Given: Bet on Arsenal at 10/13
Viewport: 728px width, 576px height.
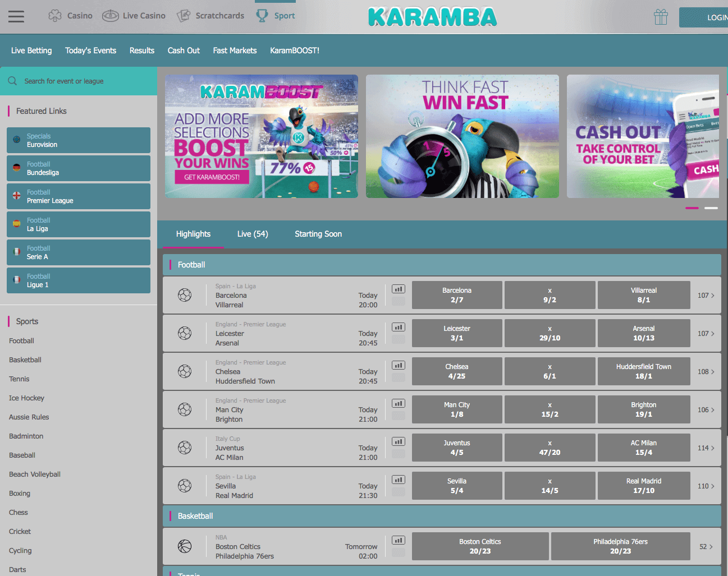Looking at the screenshot, I should click(644, 333).
